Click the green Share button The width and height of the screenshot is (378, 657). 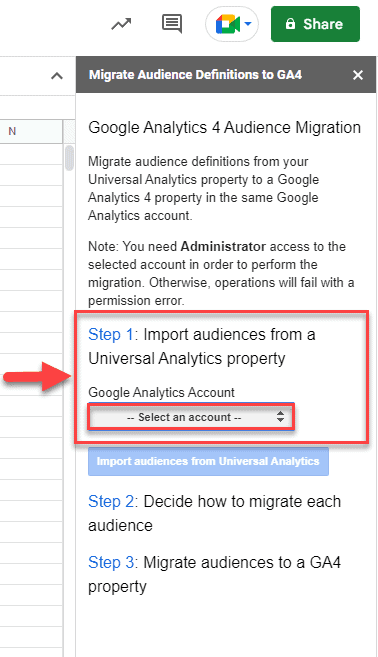pyautogui.click(x=315, y=24)
